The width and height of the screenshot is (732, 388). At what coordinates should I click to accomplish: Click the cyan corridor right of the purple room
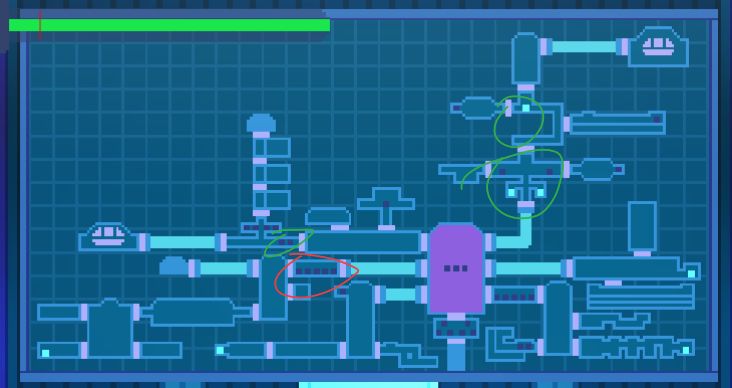(x=528, y=268)
